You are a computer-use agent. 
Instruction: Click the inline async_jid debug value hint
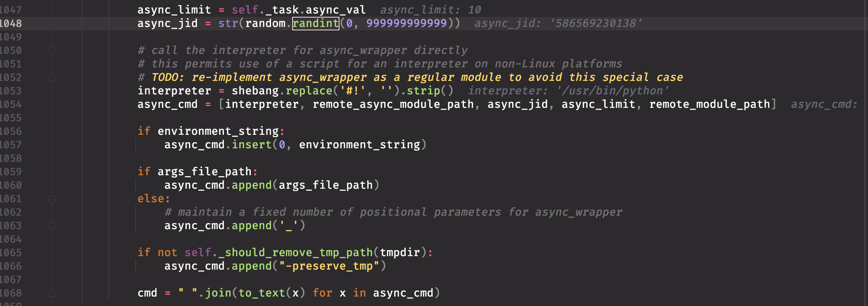pos(558,24)
